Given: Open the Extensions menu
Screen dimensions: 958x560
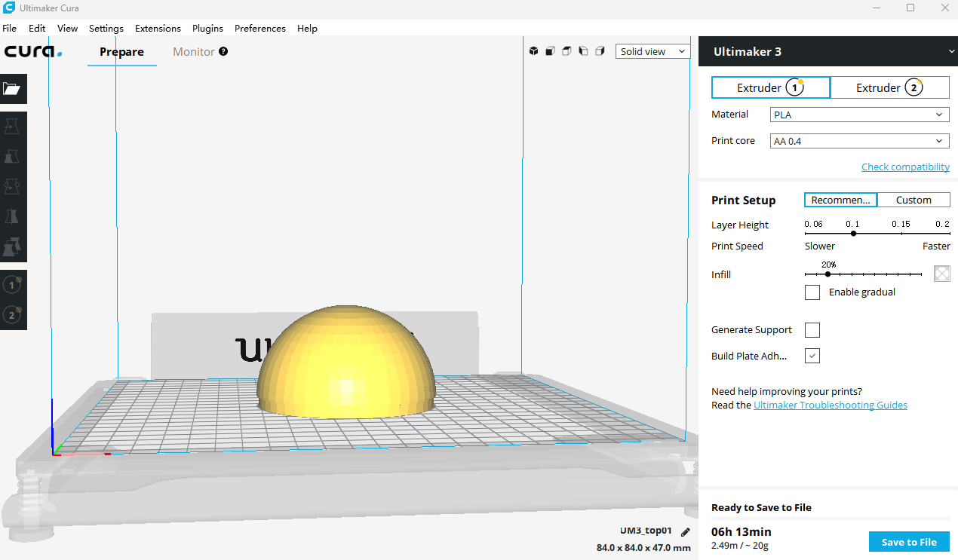Looking at the screenshot, I should 158,28.
